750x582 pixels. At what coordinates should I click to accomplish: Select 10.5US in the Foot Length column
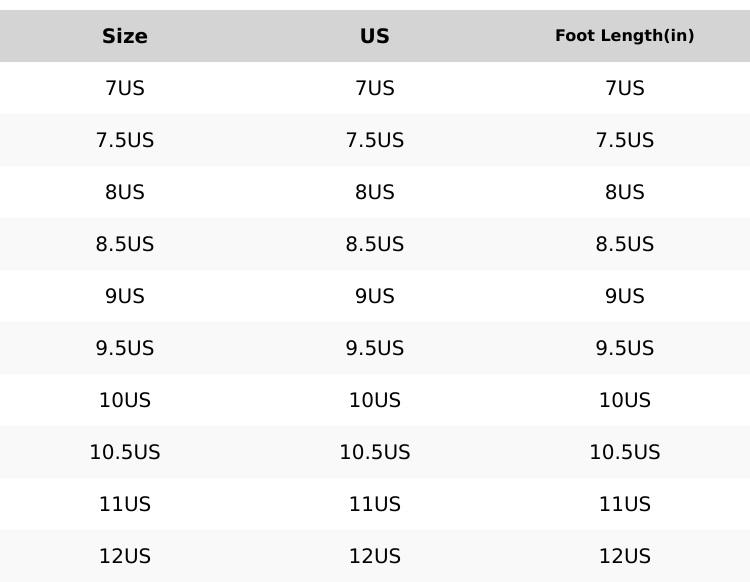[625, 452]
